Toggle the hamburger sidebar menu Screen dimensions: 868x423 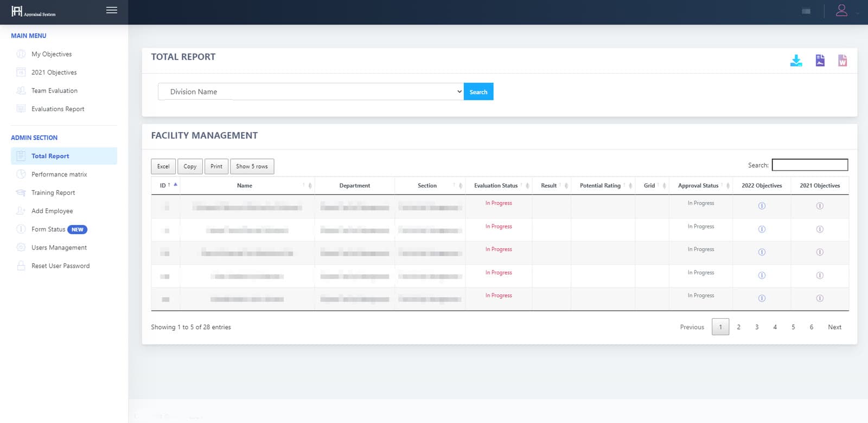pyautogui.click(x=112, y=10)
